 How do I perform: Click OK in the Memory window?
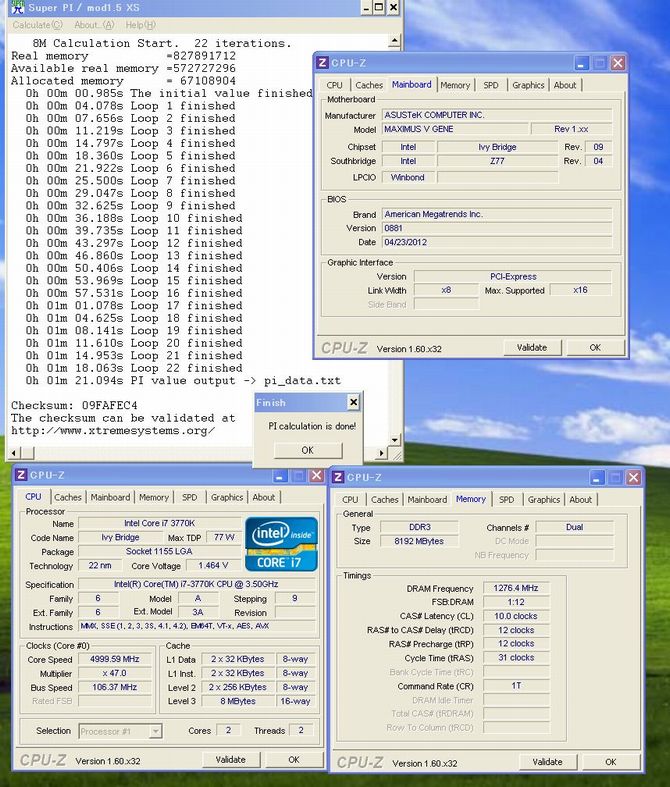click(611, 762)
